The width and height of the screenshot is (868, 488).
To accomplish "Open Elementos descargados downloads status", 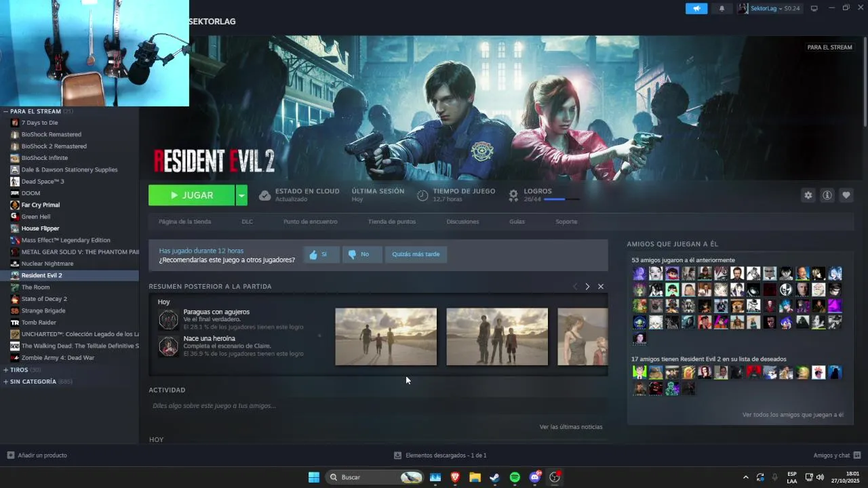I will click(x=440, y=455).
